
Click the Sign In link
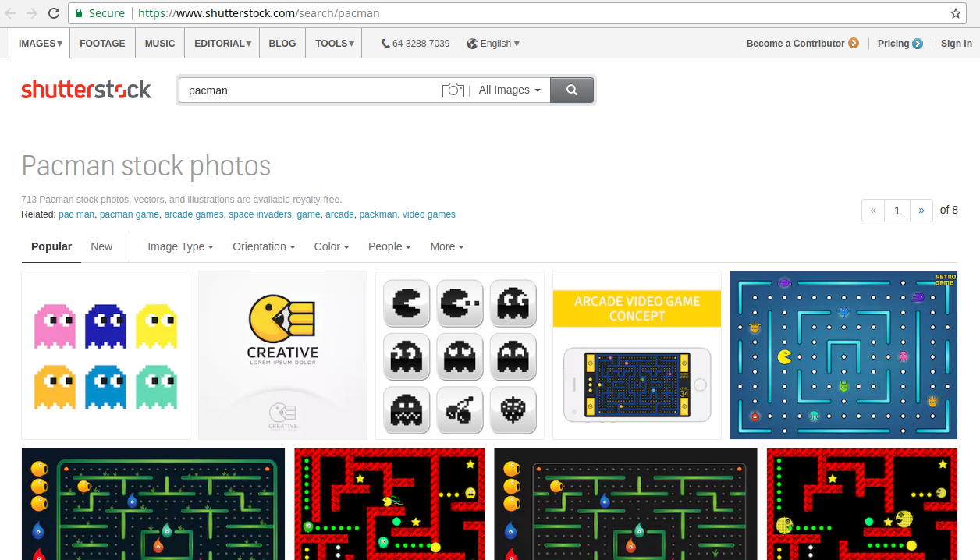coord(956,44)
